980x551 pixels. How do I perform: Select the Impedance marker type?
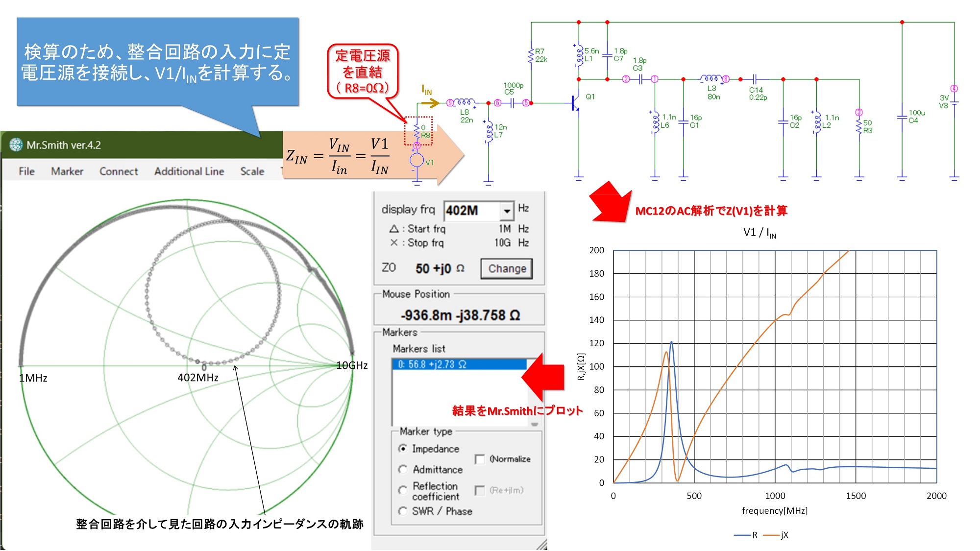pos(403,449)
